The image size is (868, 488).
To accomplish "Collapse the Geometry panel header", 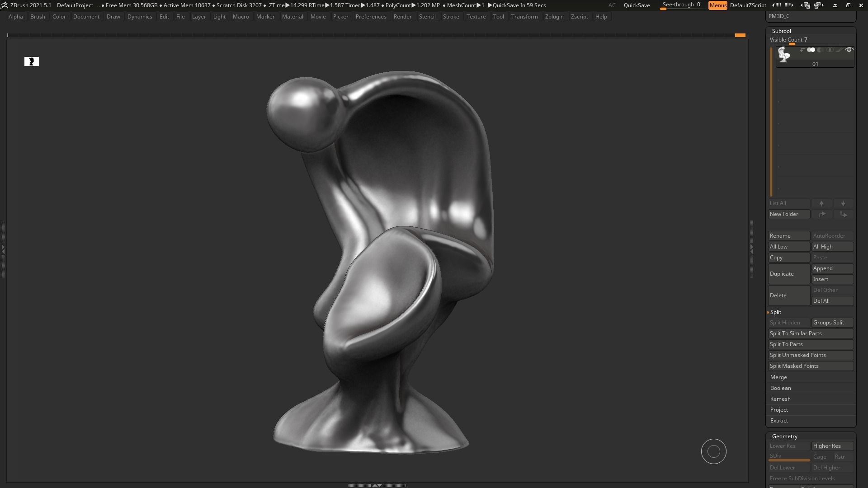I will tap(785, 436).
